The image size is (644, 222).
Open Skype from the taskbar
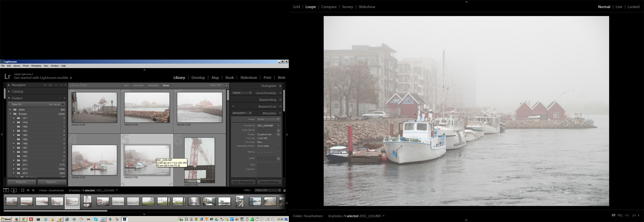click(96, 219)
